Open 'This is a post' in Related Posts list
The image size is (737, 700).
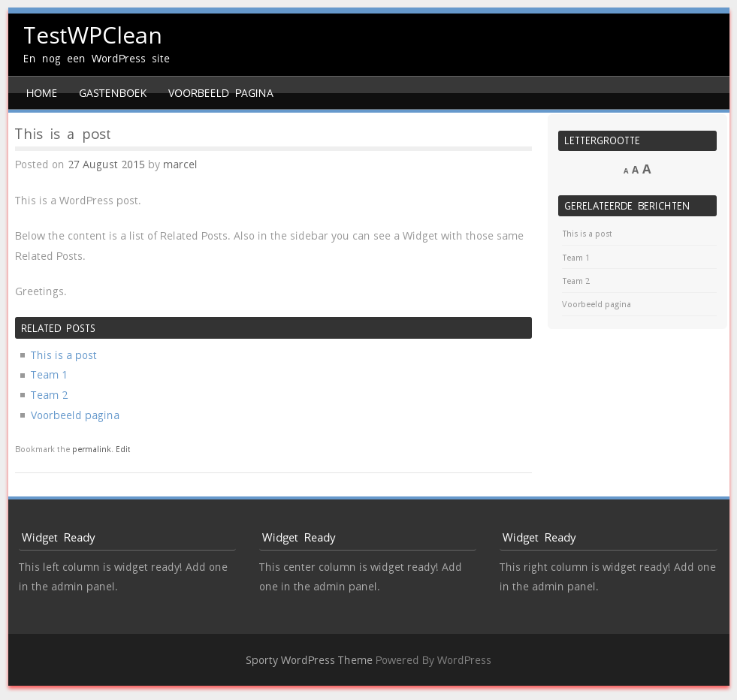63,355
